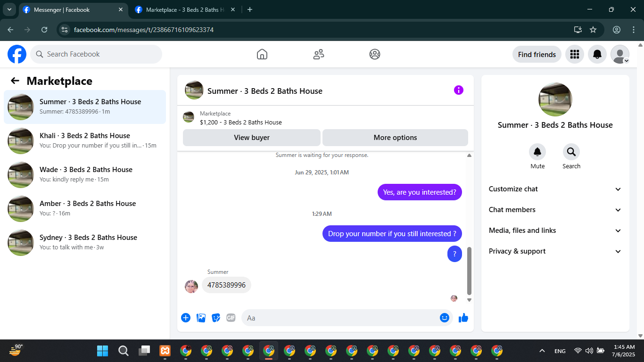
Task: Click Summer's 4785389996 message
Action: pos(227,285)
